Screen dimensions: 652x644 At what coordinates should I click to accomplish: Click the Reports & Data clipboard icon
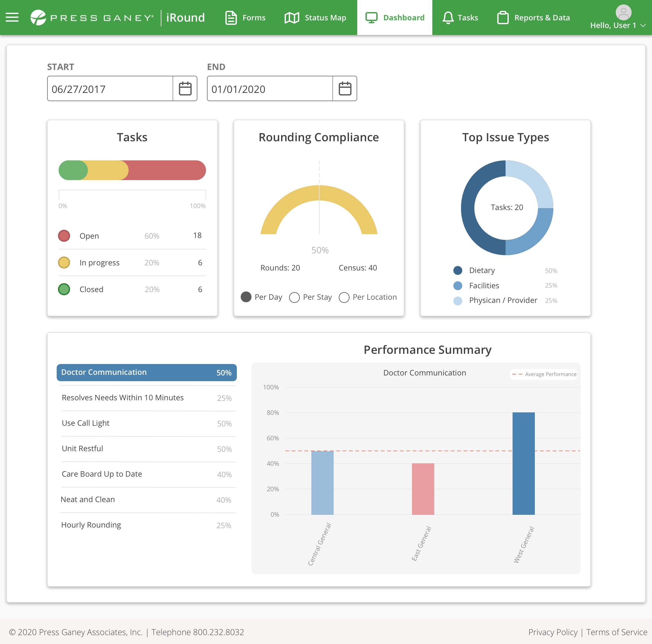pos(502,17)
